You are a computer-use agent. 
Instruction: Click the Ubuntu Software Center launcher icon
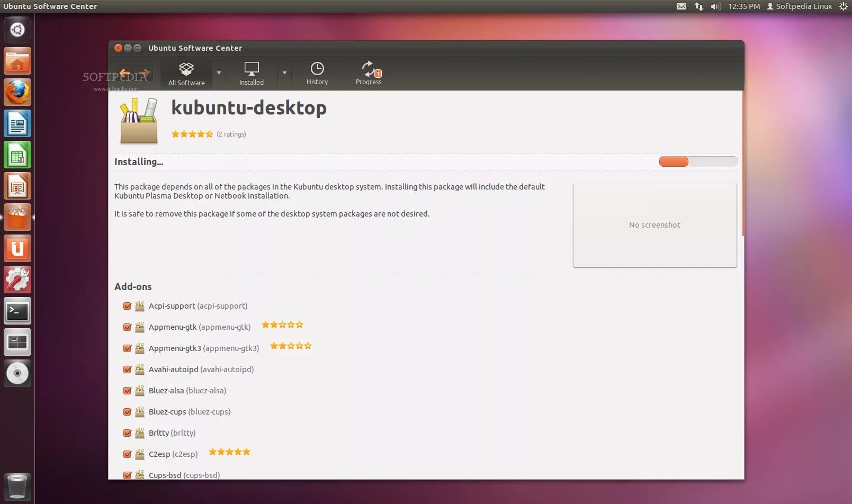pos(17,217)
